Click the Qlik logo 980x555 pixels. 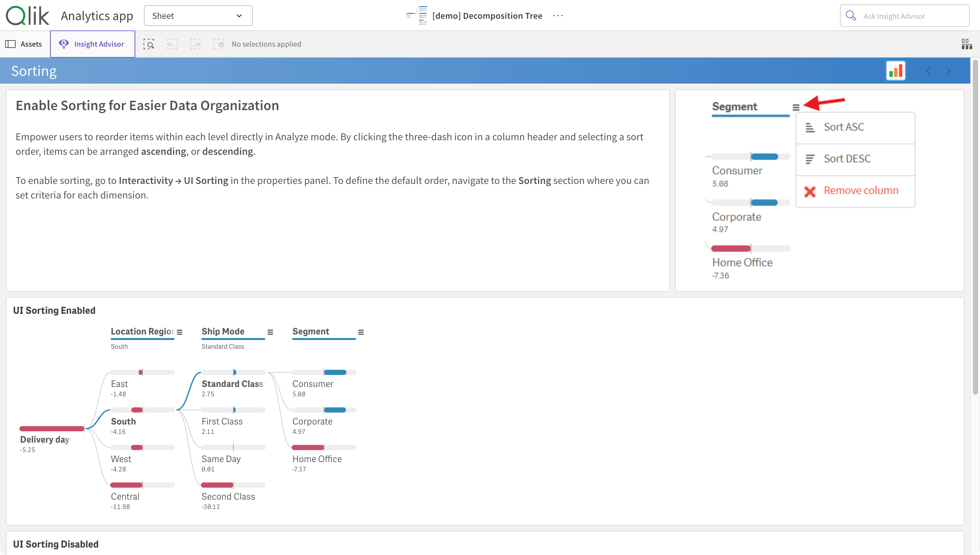click(28, 16)
